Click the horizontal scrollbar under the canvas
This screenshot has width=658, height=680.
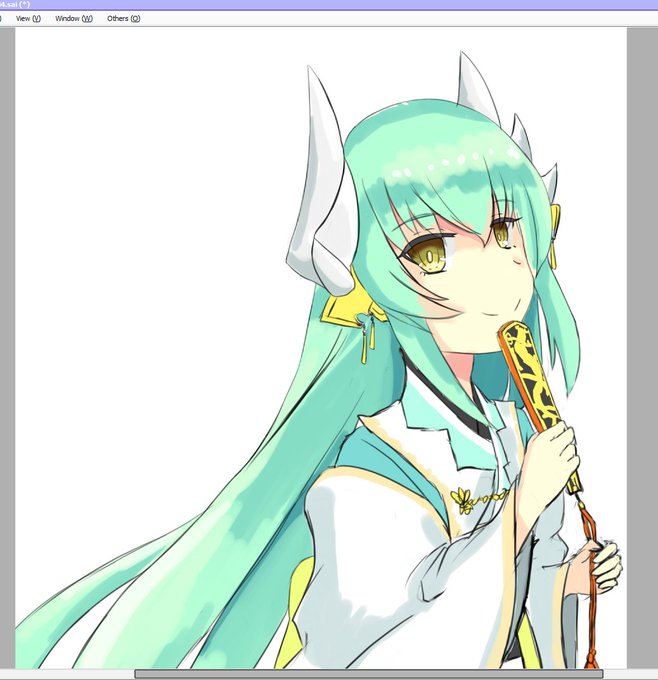pyautogui.click(x=368, y=674)
